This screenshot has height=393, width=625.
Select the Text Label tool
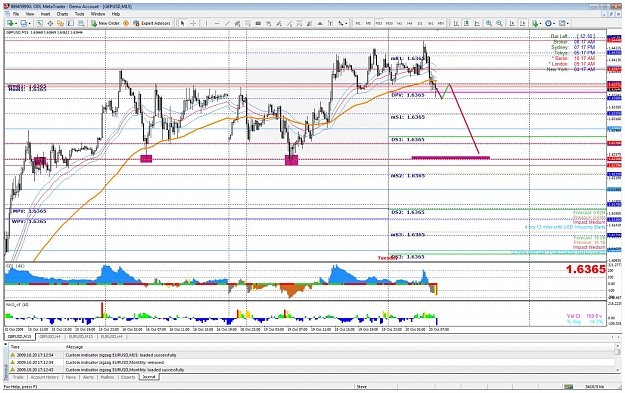click(x=330, y=23)
